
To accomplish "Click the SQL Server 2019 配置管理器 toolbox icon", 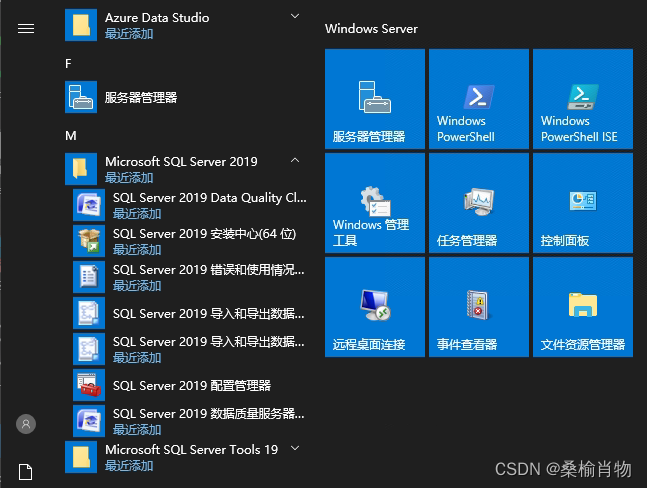I will 89,385.
